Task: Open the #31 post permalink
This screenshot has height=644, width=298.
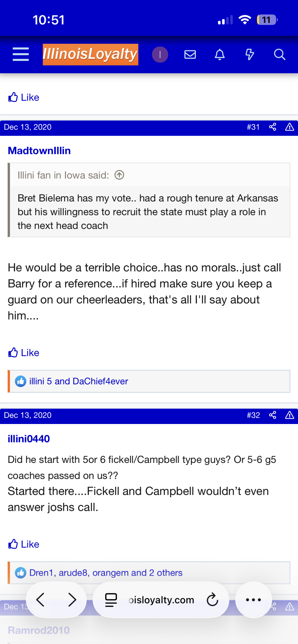Action: click(x=253, y=127)
